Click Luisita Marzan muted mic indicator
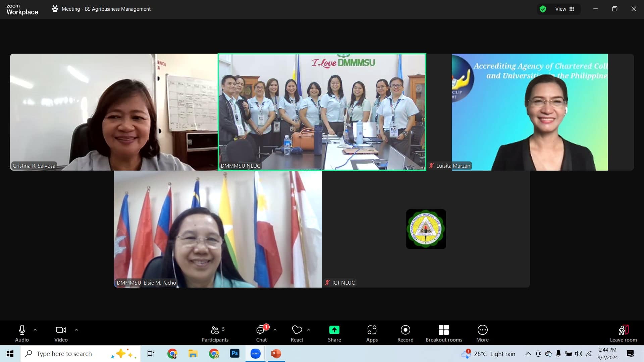Image resolution: width=644 pixels, height=362 pixels. coord(431,166)
